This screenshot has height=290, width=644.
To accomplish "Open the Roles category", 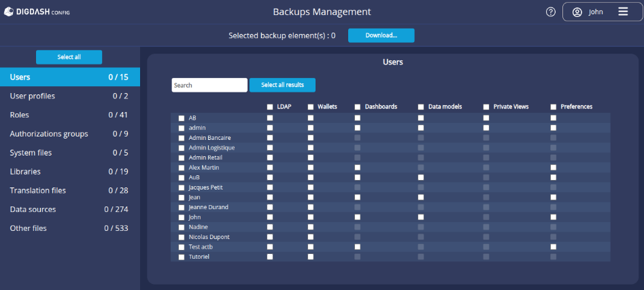I will [70, 115].
